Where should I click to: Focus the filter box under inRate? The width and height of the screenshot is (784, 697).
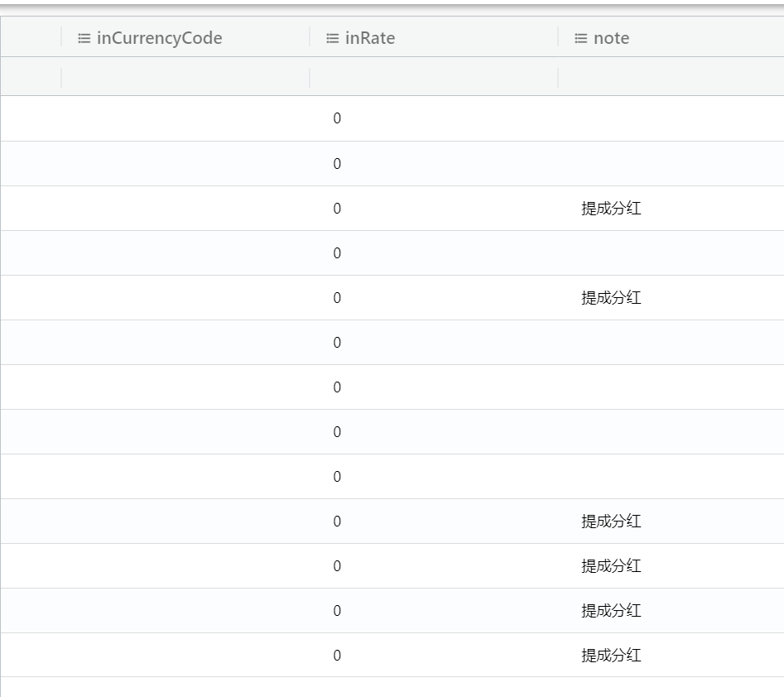coord(434,78)
